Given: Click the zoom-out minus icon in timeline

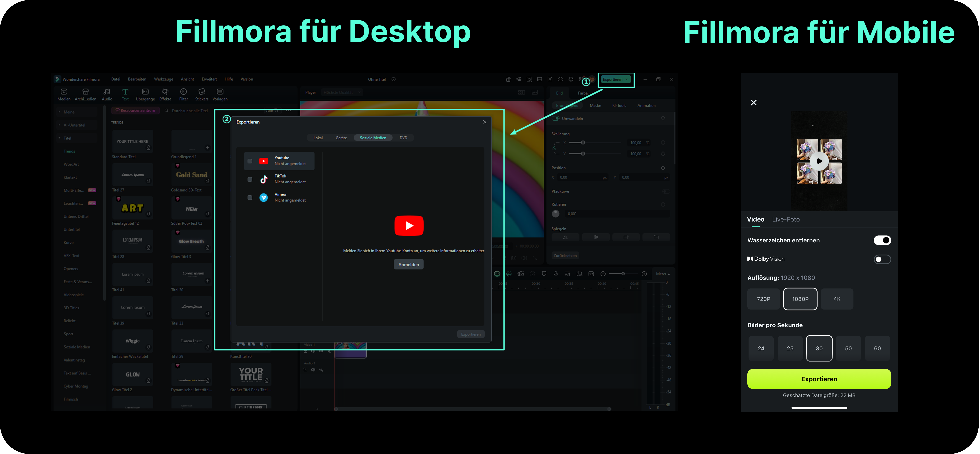Looking at the screenshot, I should [x=603, y=274].
